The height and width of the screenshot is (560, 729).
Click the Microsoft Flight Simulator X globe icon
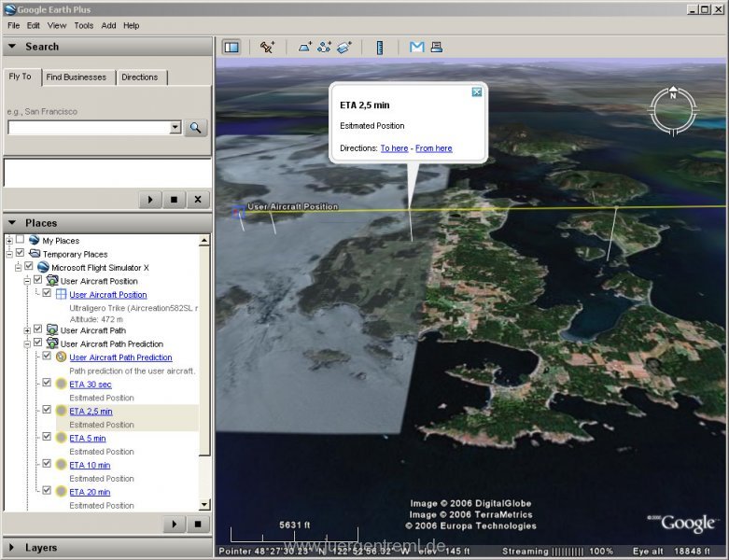43,267
